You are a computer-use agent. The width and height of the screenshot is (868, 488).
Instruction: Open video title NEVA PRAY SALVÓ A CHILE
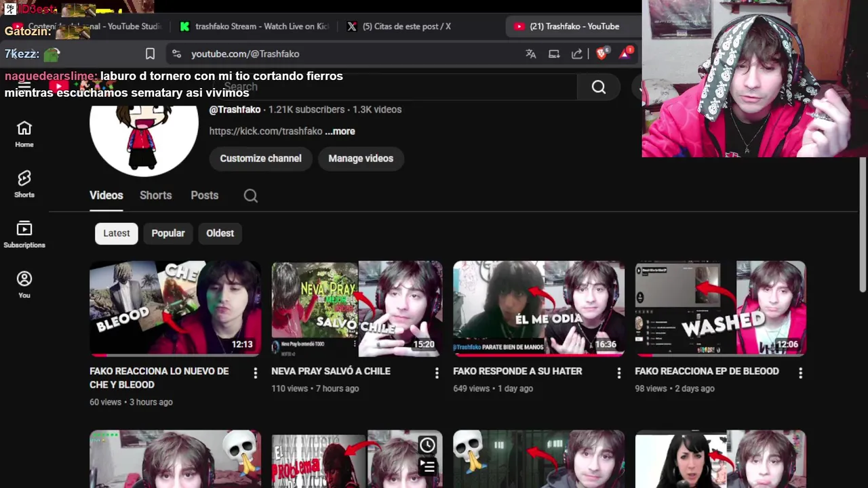coord(331,371)
